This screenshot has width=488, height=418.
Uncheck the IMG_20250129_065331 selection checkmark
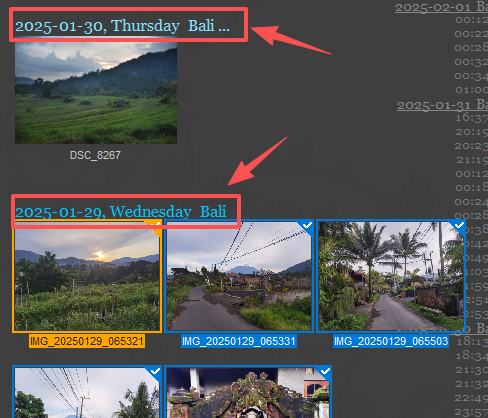307,226
